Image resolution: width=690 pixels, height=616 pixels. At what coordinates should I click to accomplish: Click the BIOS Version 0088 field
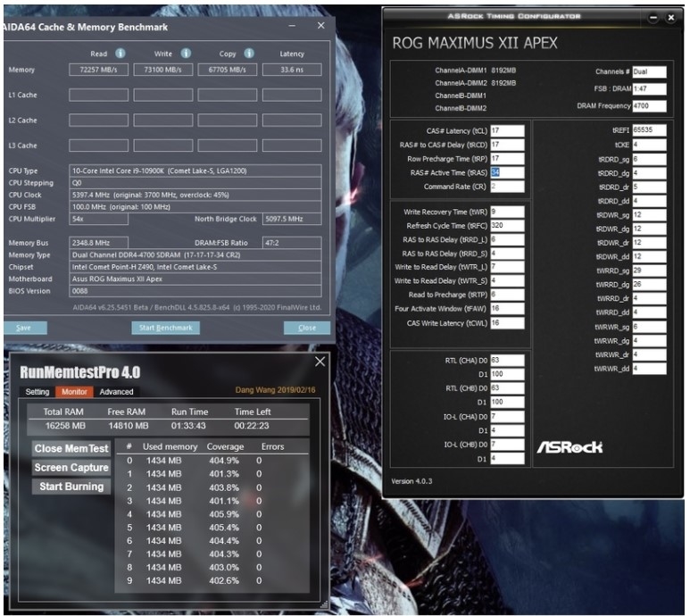[x=195, y=291]
